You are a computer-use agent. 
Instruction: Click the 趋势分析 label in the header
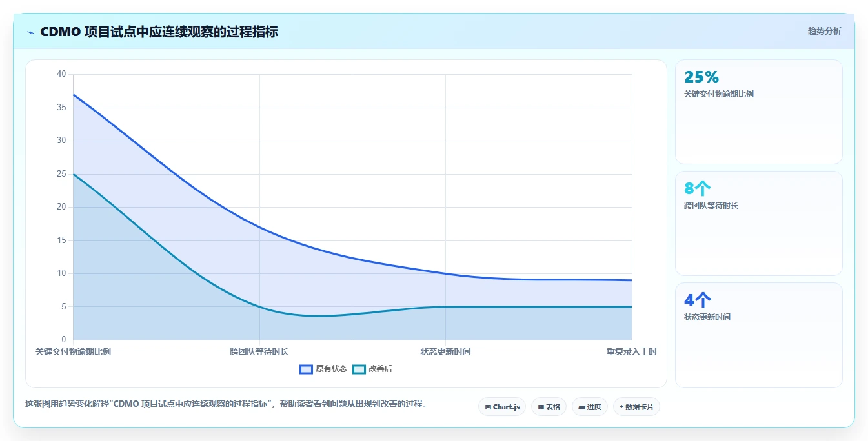(x=824, y=31)
